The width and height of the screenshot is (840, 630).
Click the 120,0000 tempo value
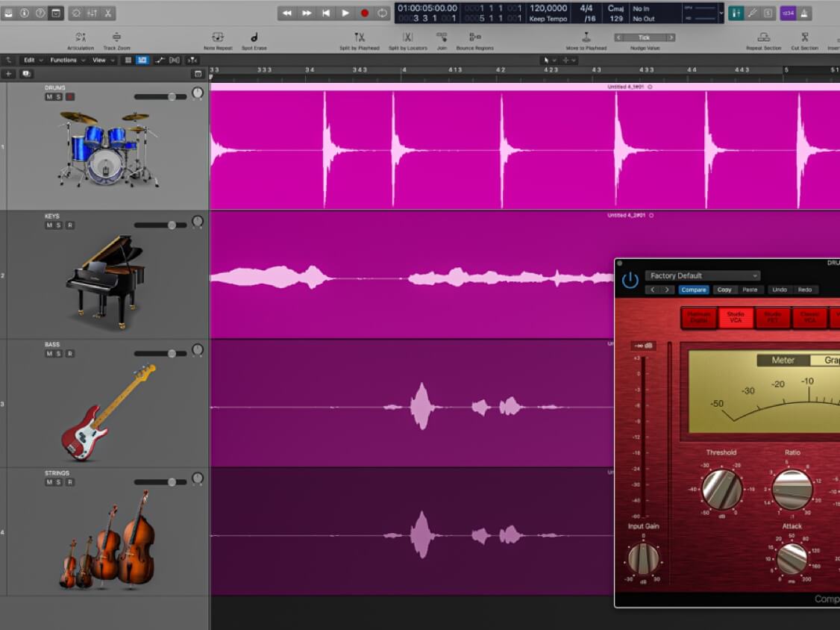pyautogui.click(x=548, y=8)
